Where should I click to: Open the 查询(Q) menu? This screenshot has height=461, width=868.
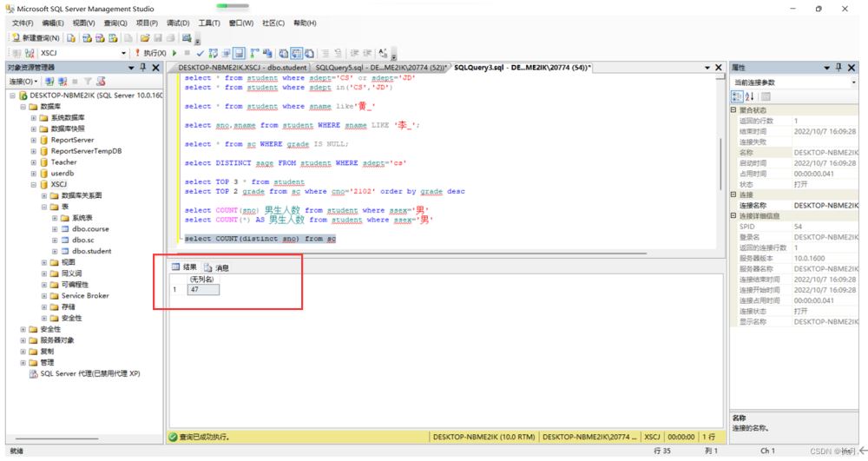(115, 23)
